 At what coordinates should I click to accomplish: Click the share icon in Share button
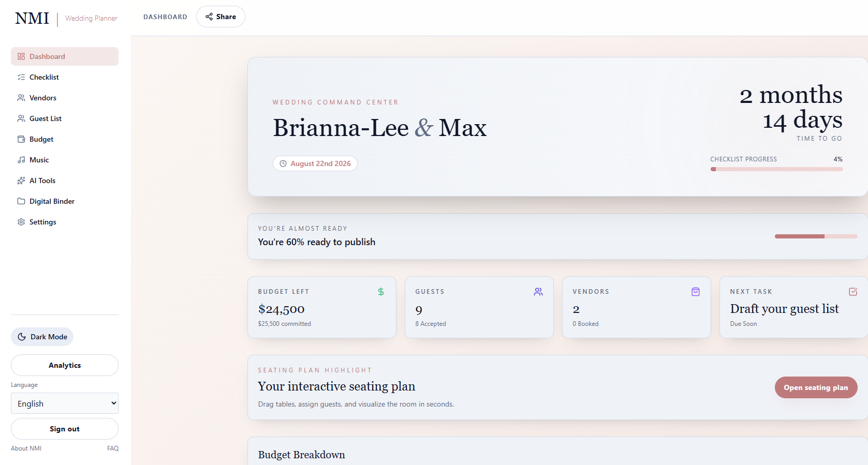tap(209, 17)
